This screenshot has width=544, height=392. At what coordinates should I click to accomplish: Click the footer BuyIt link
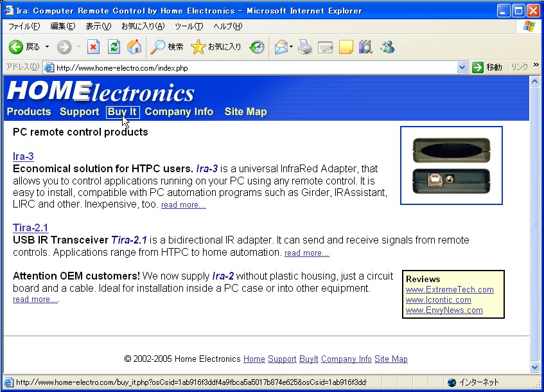coord(309,359)
